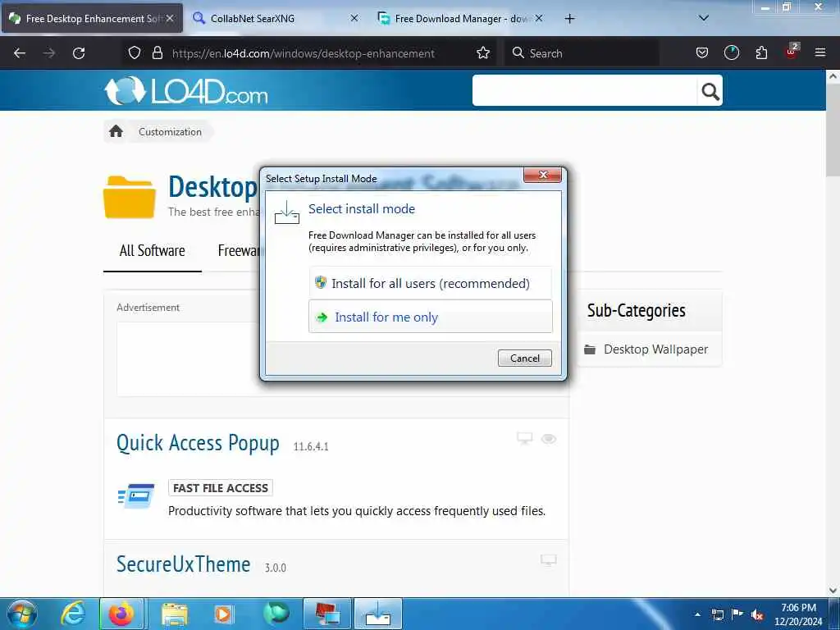Click the version text 11.6.4.1
The height and width of the screenshot is (630, 840).
(x=311, y=446)
